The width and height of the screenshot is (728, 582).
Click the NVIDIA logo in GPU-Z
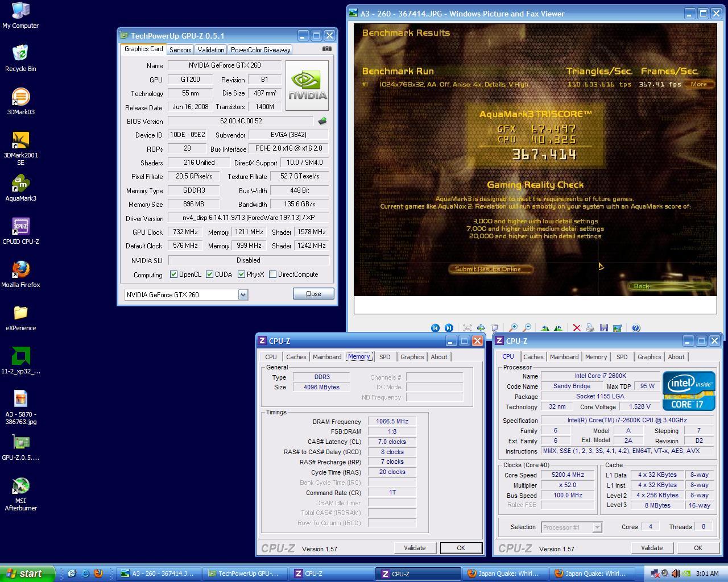pyautogui.click(x=307, y=85)
